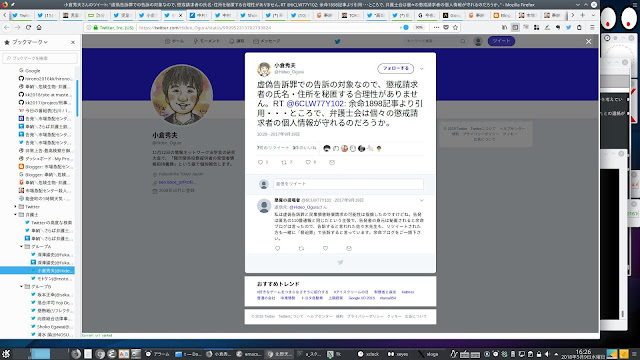This screenshot has height=360, width=640.
Task: Open the #アイスクリームの日 trend link
Action: point(351,292)
